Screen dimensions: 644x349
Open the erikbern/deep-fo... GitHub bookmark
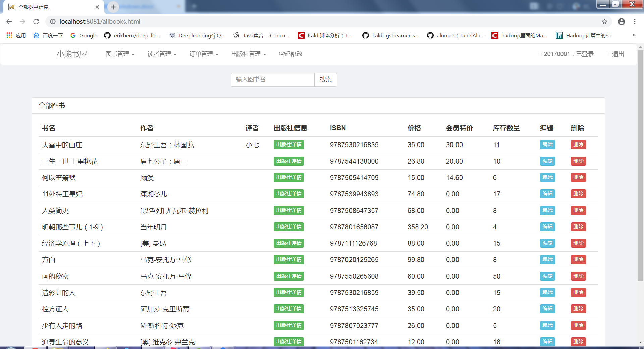click(132, 35)
